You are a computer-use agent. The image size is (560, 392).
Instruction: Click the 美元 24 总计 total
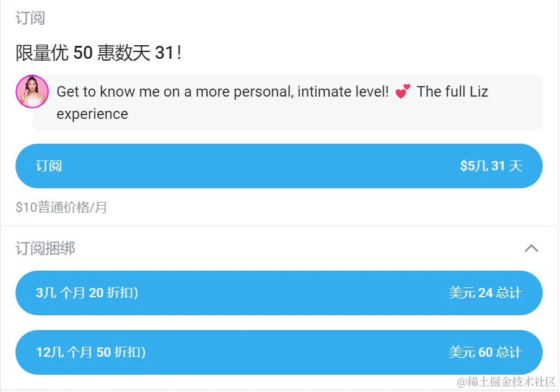pos(485,293)
